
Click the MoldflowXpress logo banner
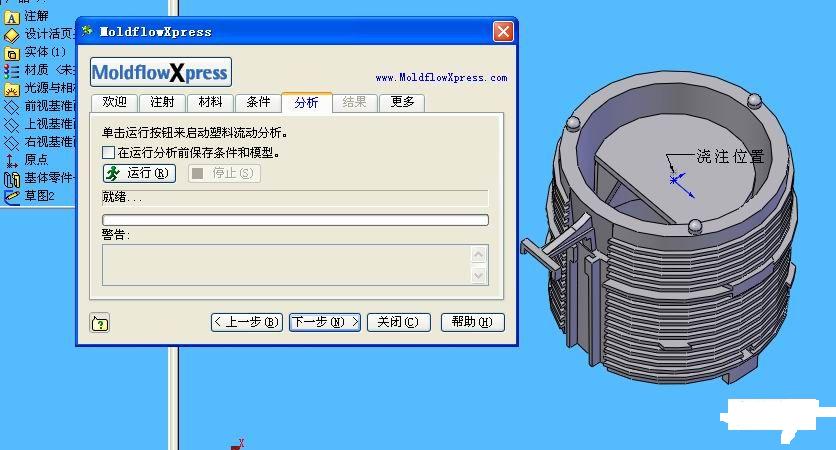click(x=161, y=73)
